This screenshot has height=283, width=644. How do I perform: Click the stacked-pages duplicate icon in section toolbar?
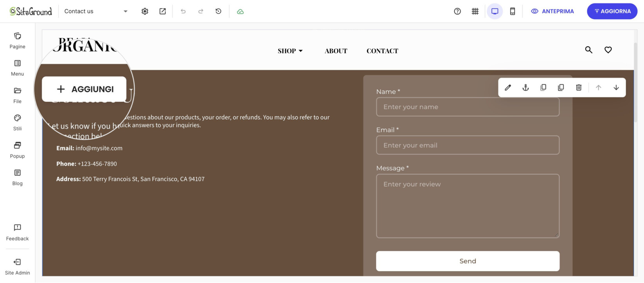(x=561, y=88)
